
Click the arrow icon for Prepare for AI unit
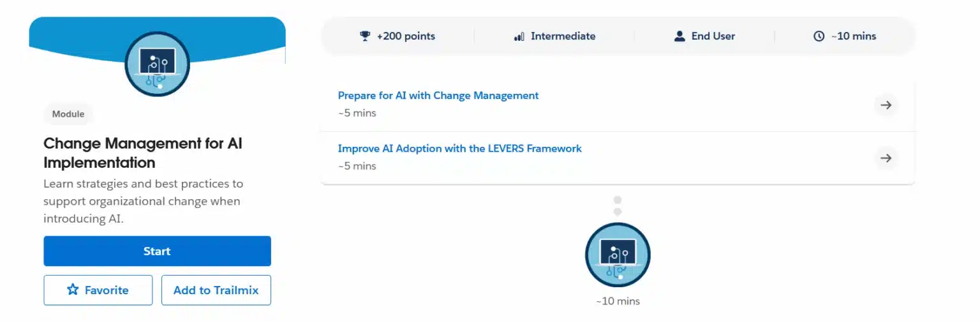pos(886,105)
